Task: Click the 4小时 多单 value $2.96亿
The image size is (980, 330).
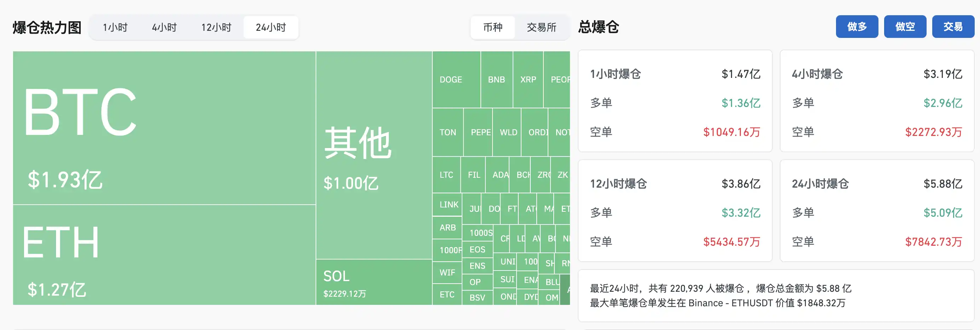Action: [x=943, y=103]
